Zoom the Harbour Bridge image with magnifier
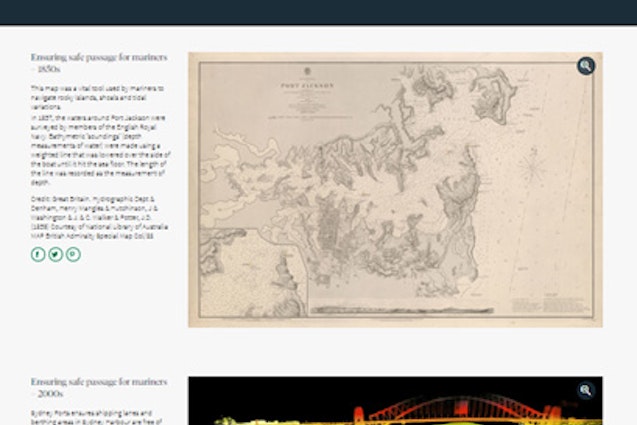 pos(585,390)
